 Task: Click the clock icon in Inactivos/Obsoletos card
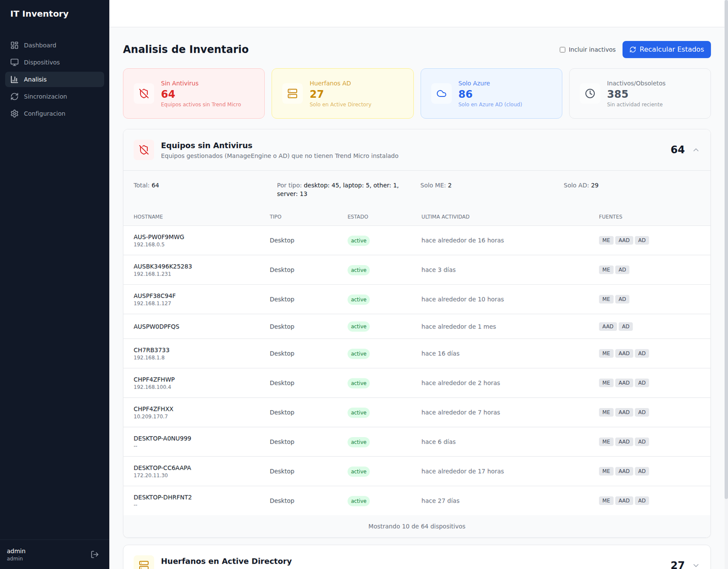[590, 94]
